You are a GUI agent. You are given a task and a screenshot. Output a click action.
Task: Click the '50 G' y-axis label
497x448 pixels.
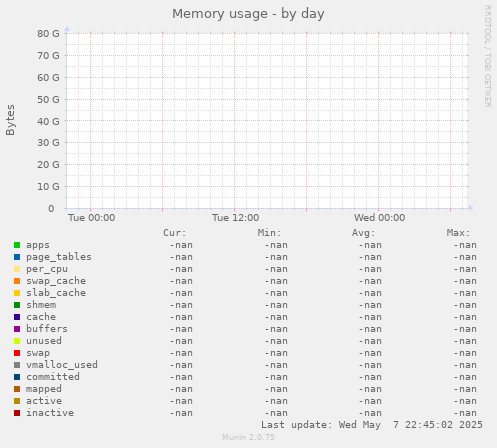pyautogui.click(x=48, y=99)
